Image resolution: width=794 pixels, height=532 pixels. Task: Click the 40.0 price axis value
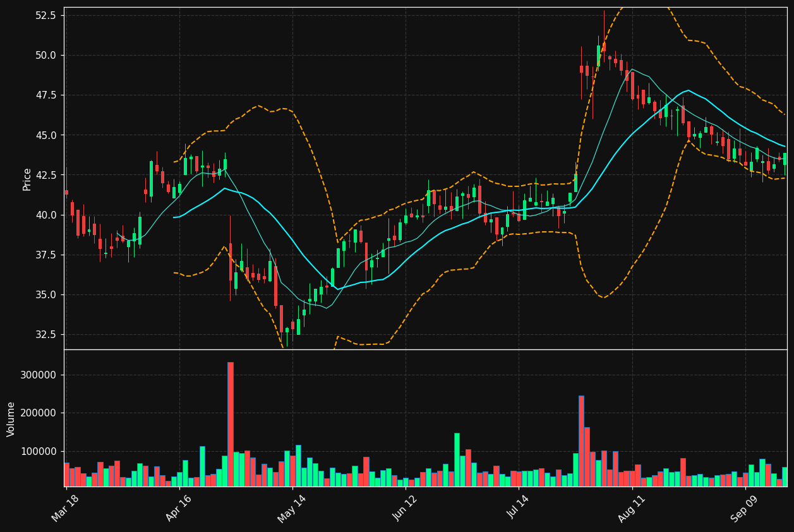tap(46, 215)
